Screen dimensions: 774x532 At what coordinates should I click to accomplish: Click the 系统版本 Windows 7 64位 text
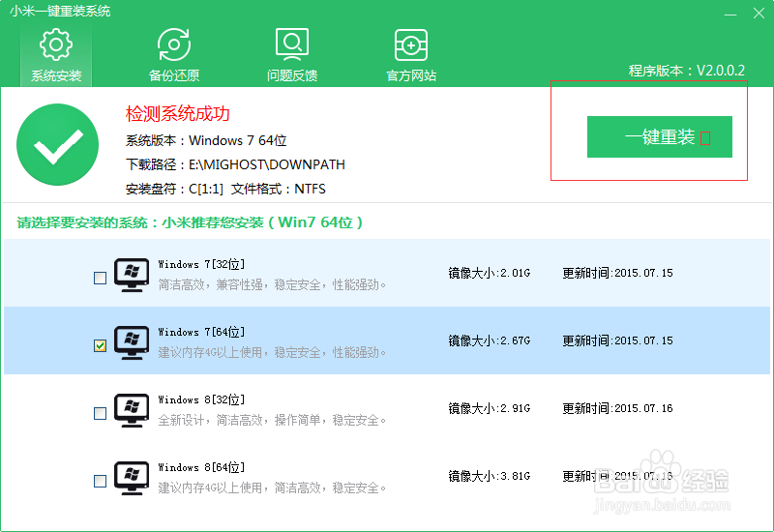(x=206, y=140)
